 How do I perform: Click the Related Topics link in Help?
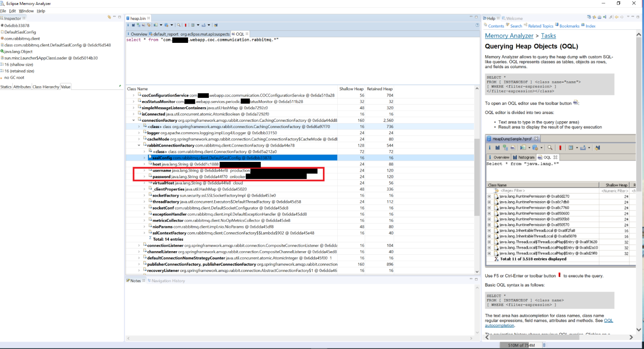coord(541,26)
